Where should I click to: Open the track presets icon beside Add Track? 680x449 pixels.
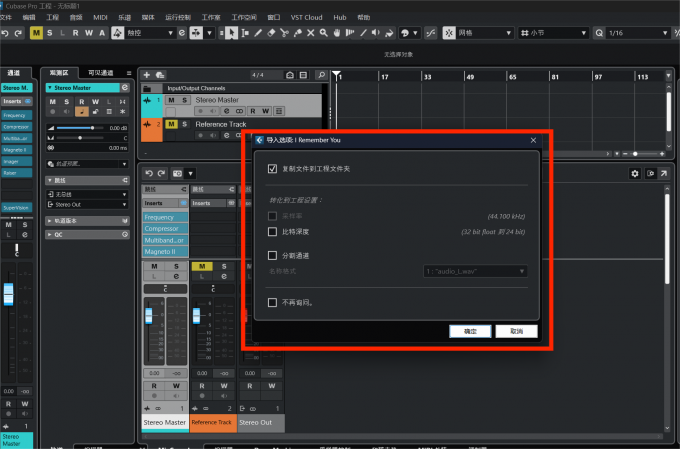[160, 75]
